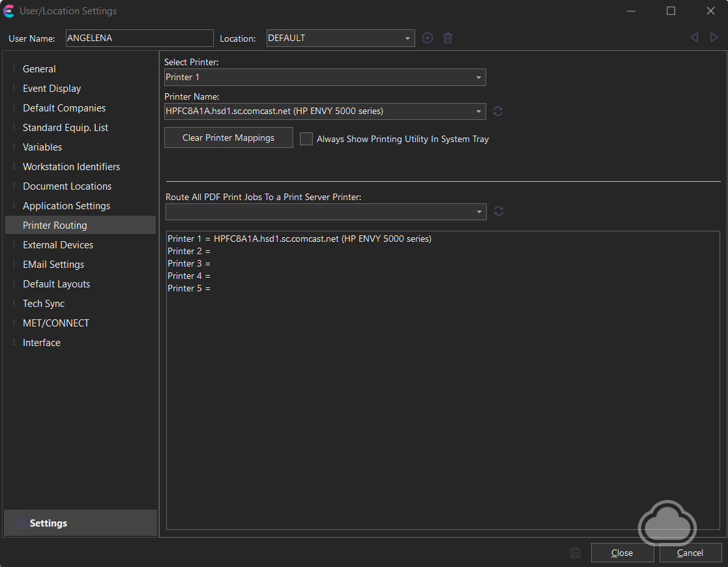
Task: Refresh the Printer Name list
Action: click(x=498, y=111)
